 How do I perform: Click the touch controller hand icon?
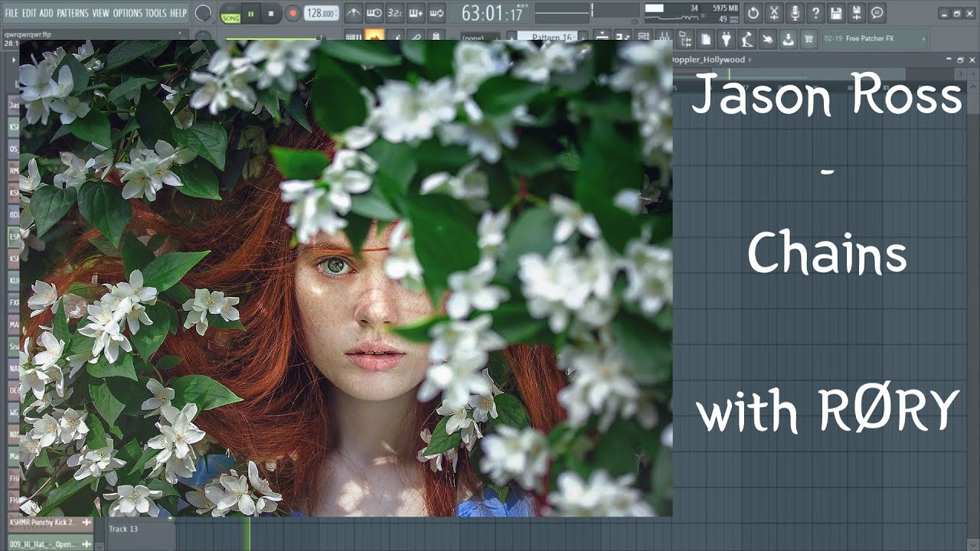pos(768,37)
